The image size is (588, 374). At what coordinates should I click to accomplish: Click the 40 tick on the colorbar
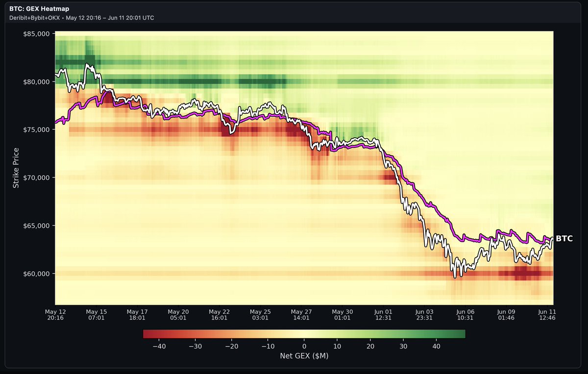437,346
